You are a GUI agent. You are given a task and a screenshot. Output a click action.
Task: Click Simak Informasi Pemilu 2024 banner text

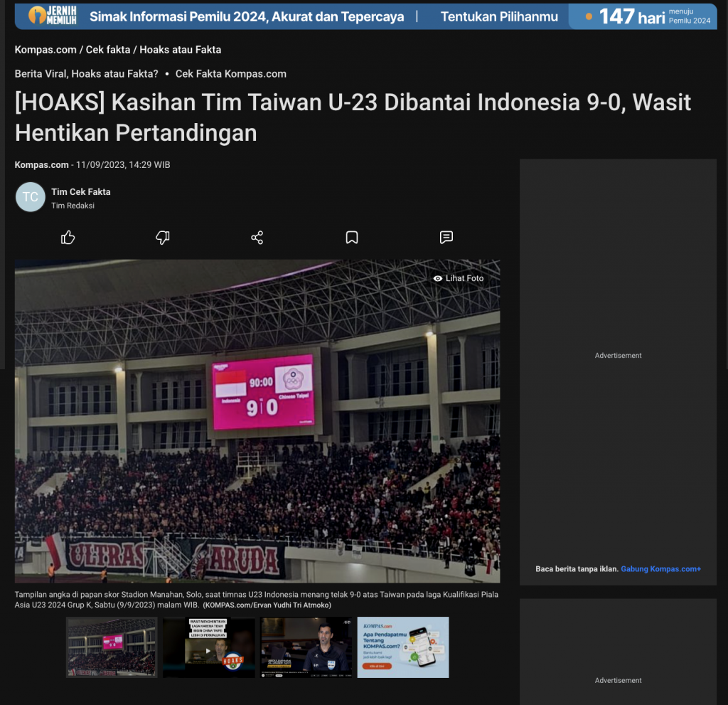[247, 17]
